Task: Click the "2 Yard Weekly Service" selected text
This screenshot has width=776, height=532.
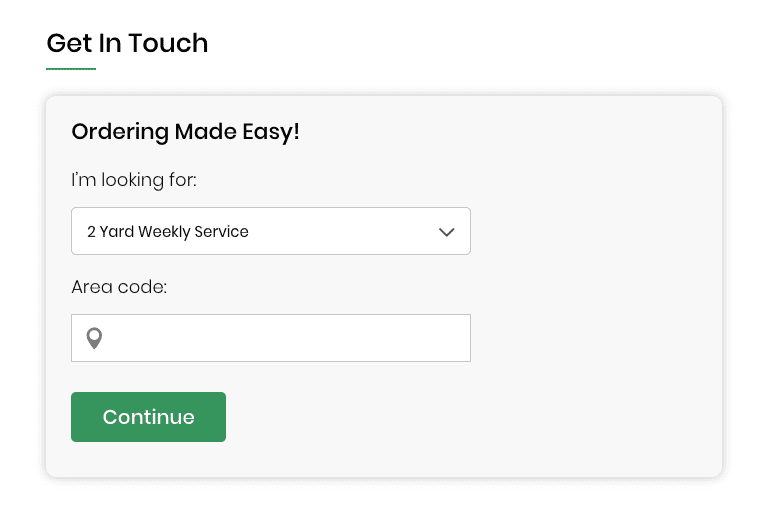Action: [167, 232]
